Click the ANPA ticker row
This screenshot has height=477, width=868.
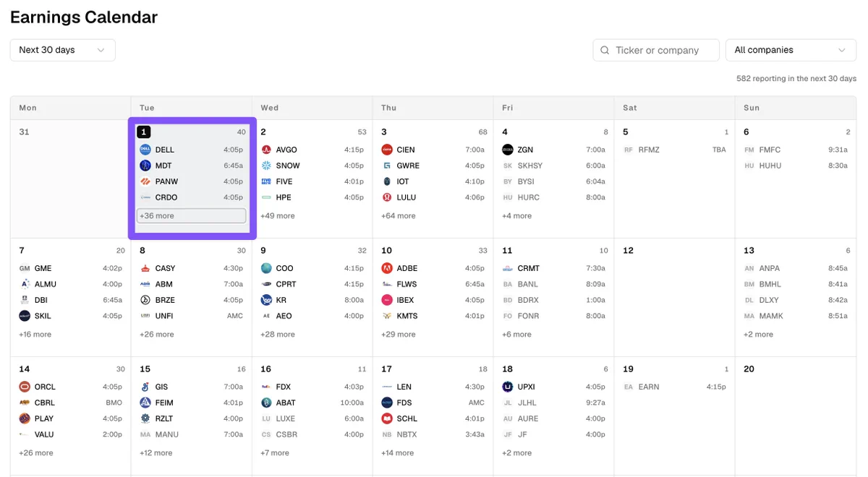point(795,268)
